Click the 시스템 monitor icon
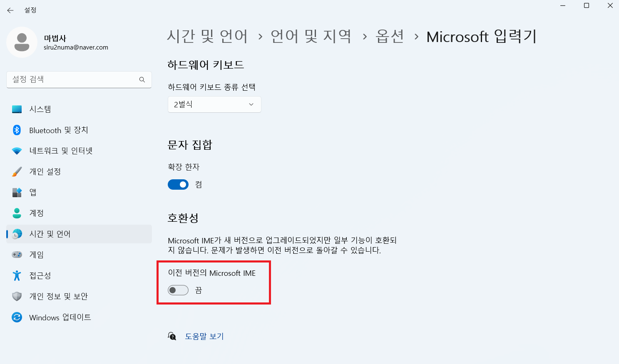 pyautogui.click(x=17, y=109)
